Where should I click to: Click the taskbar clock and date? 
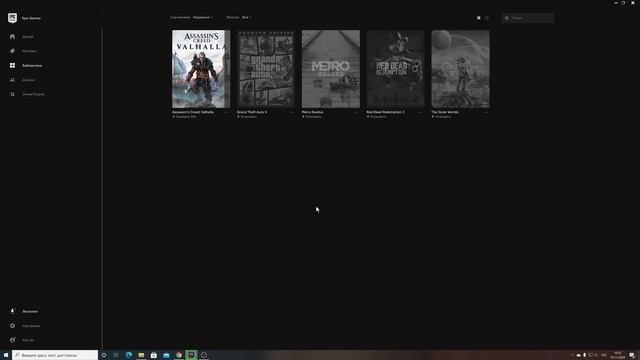coord(618,355)
